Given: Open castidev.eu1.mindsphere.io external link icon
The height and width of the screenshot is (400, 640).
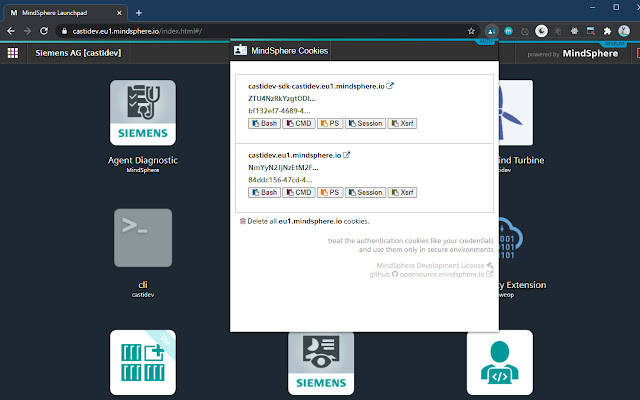Looking at the screenshot, I should coord(347,155).
